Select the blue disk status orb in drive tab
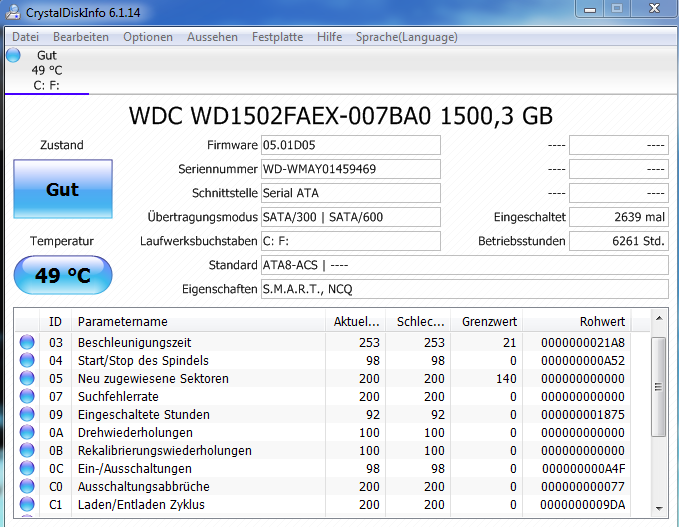The height and width of the screenshot is (527, 679). pyautogui.click(x=13, y=55)
